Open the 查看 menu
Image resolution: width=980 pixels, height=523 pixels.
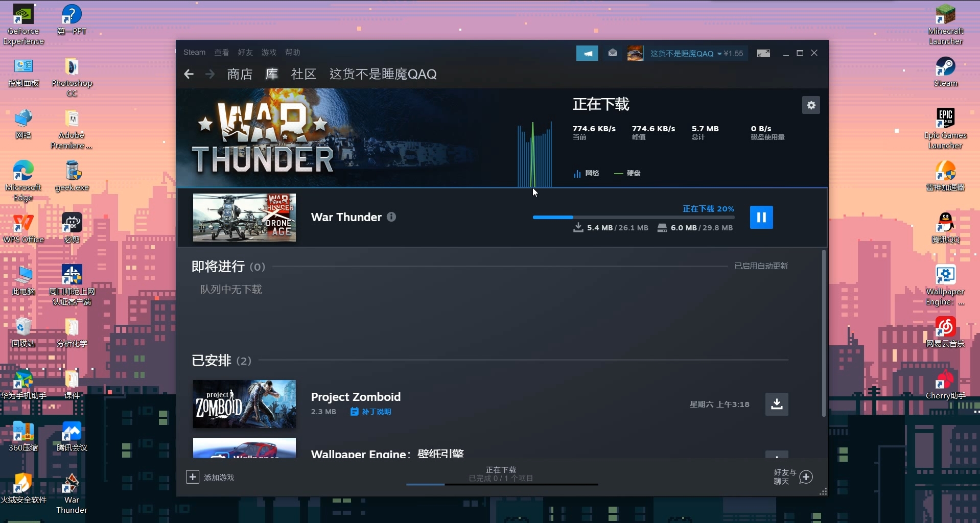pyautogui.click(x=221, y=53)
